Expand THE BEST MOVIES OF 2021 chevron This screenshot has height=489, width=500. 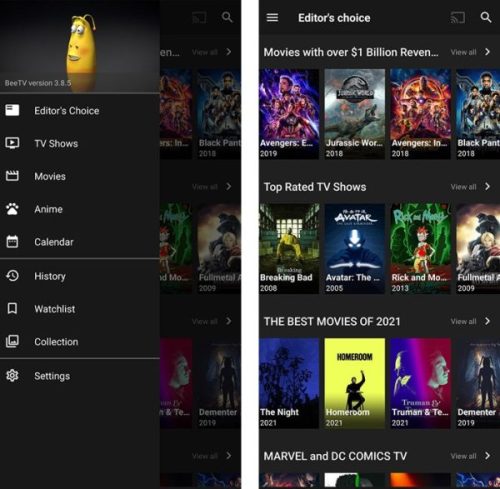click(487, 321)
